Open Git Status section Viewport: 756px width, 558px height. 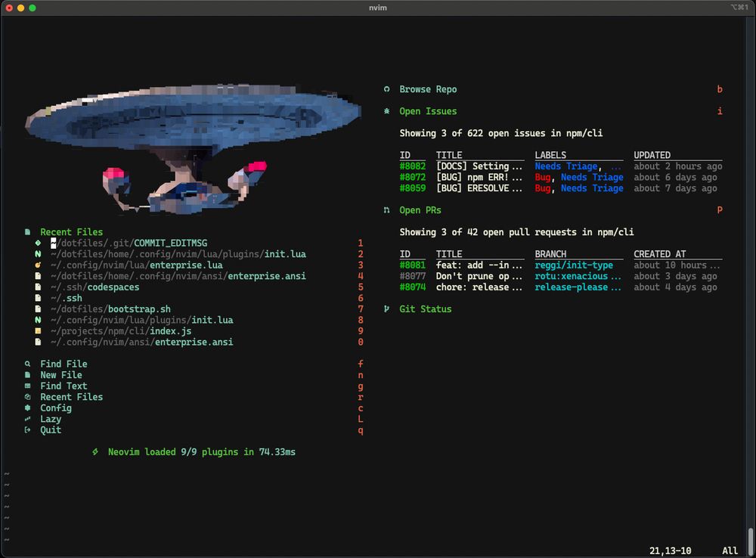click(425, 309)
